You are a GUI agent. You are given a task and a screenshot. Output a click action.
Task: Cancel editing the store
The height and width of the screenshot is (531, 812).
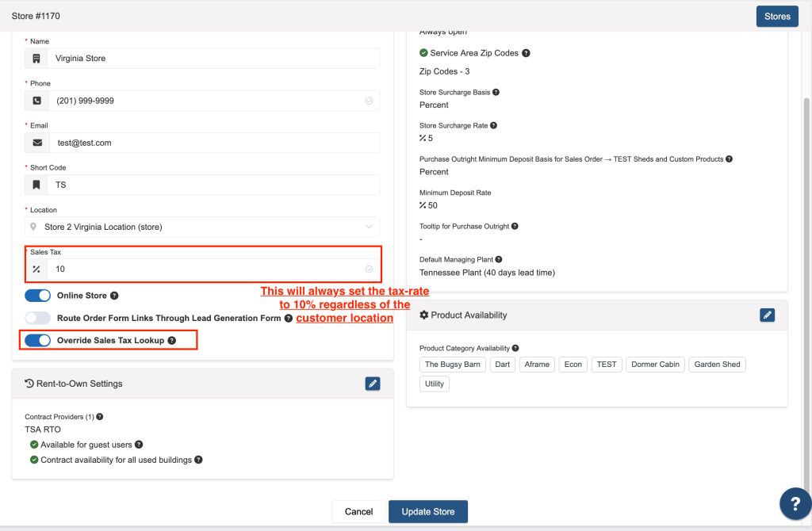pyautogui.click(x=358, y=512)
